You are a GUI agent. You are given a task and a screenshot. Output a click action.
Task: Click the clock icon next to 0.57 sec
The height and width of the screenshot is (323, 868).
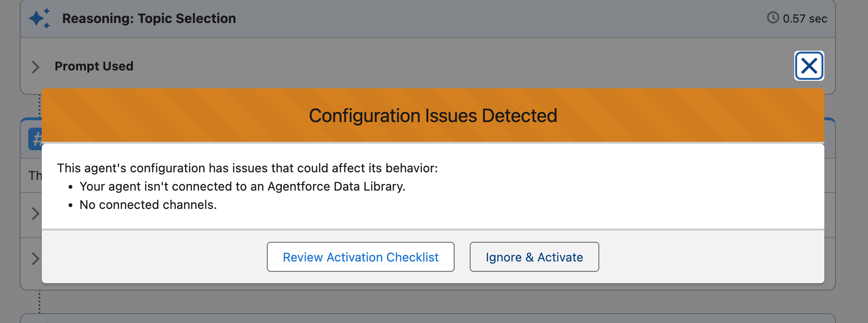[773, 18]
